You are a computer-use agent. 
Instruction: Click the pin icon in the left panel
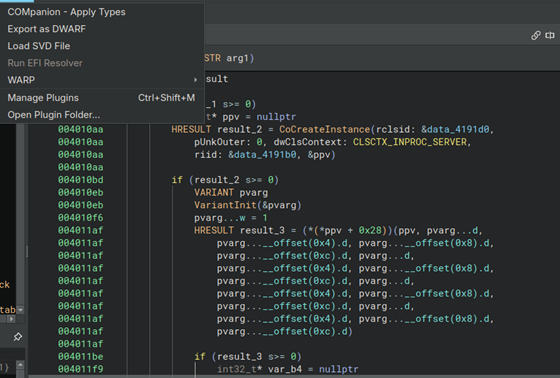[18, 337]
